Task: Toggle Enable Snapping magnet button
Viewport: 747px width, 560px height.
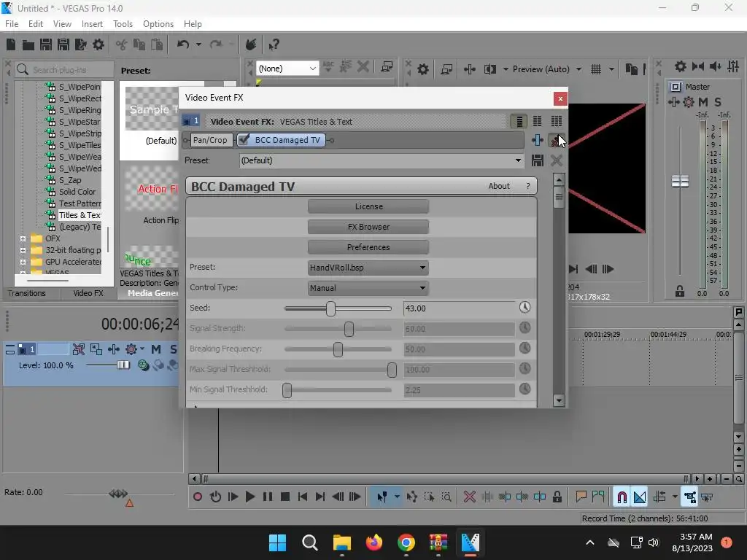Action: point(622,497)
